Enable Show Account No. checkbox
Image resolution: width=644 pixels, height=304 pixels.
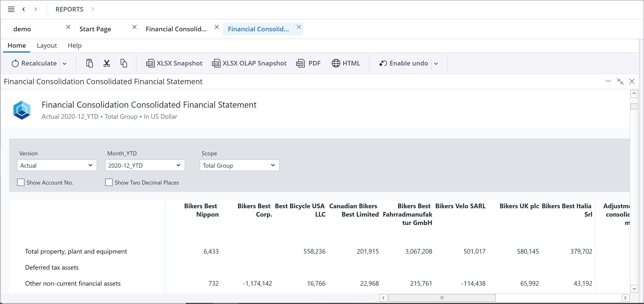click(21, 182)
